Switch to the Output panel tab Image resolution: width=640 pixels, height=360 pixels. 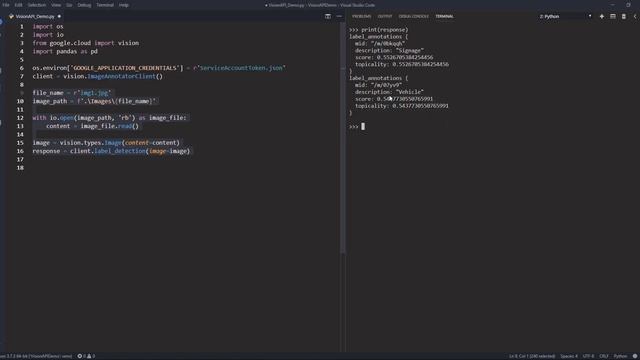point(384,16)
